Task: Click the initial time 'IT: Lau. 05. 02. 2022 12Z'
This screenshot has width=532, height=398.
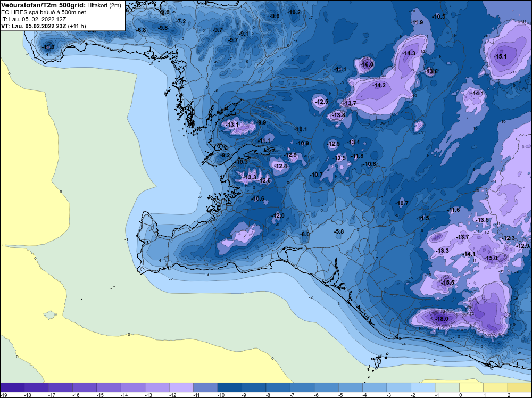Action: click(34, 19)
